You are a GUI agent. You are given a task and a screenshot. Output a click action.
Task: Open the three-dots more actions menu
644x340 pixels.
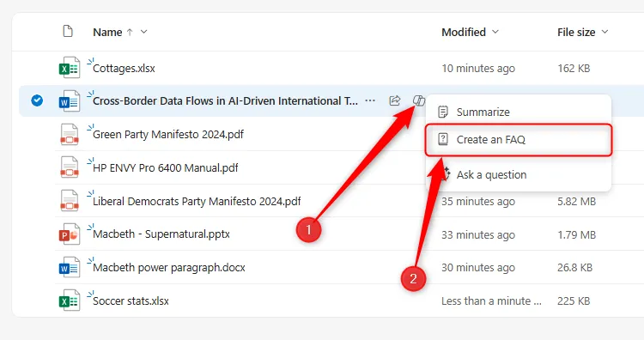370,100
